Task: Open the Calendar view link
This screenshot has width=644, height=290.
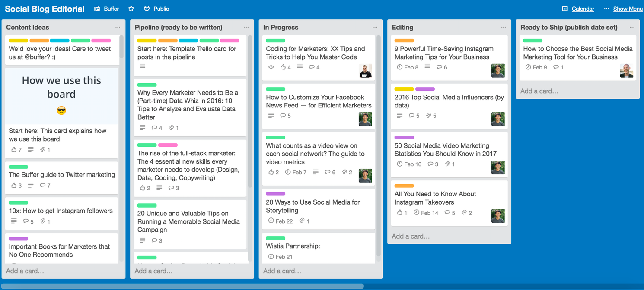Action: coord(583,8)
